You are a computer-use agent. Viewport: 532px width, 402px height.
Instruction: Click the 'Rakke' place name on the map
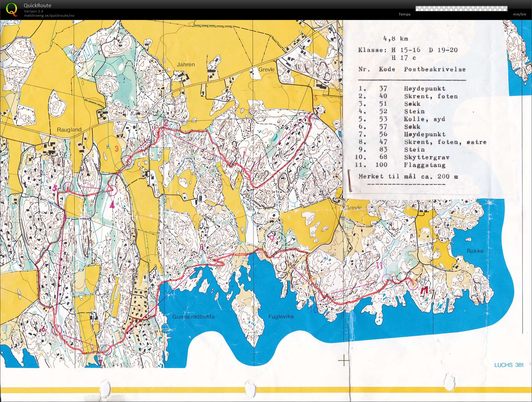(475, 251)
